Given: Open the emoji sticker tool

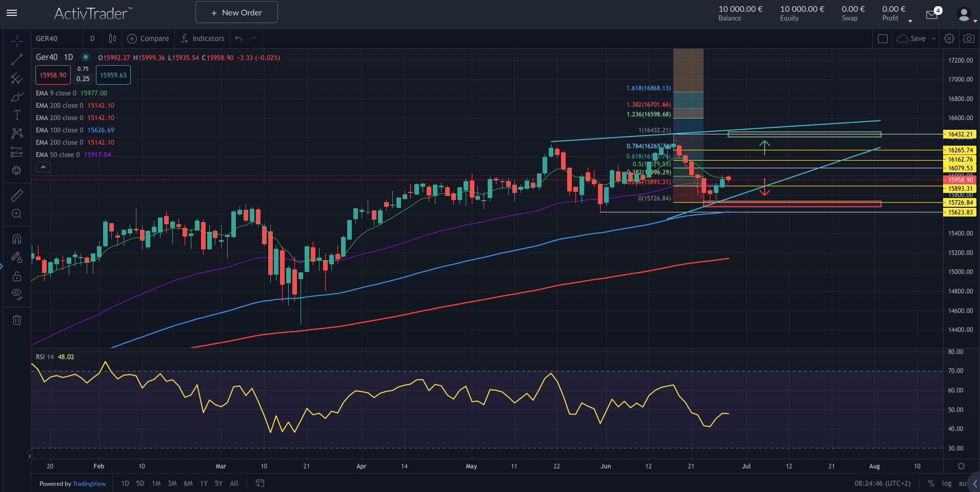Looking at the screenshot, I should pos(17,170).
